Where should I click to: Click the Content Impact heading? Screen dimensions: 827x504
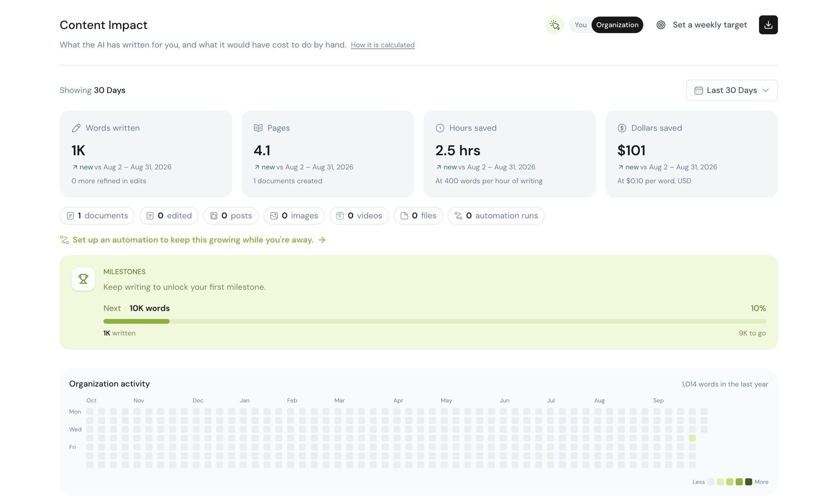pos(103,25)
